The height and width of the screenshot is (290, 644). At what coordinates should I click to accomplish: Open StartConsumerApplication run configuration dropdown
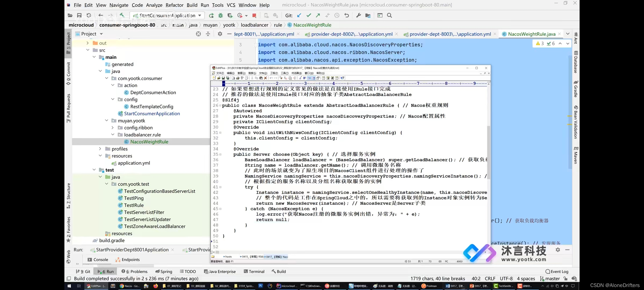pyautogui.click(x=200, y=15)
